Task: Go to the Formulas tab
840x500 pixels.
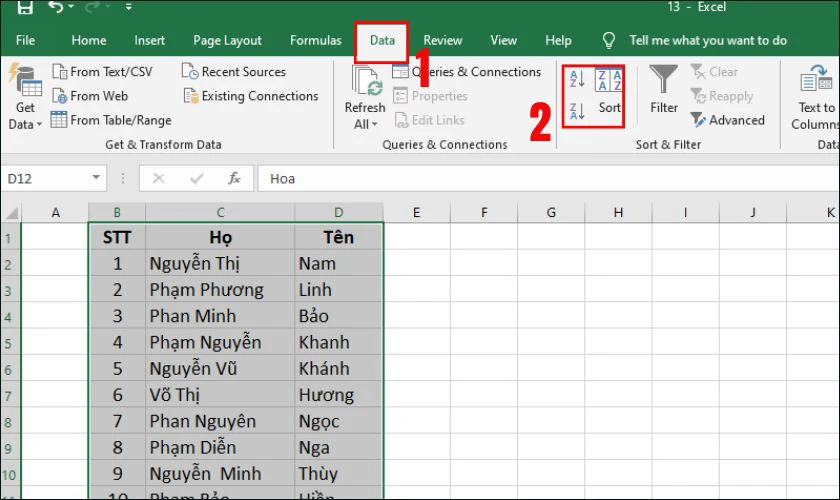Action: click(x=316, y=40)
